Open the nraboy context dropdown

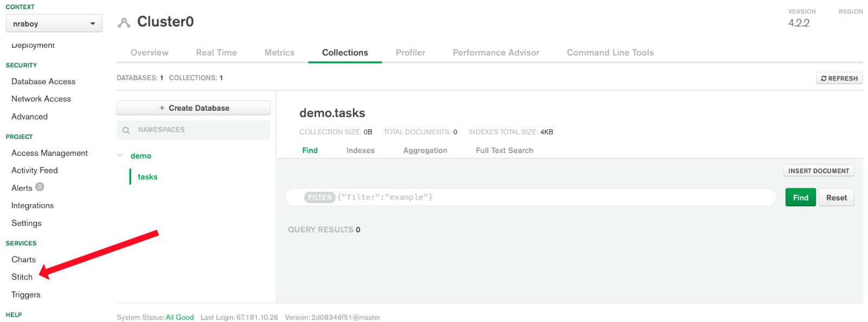(x=54, y=24)
